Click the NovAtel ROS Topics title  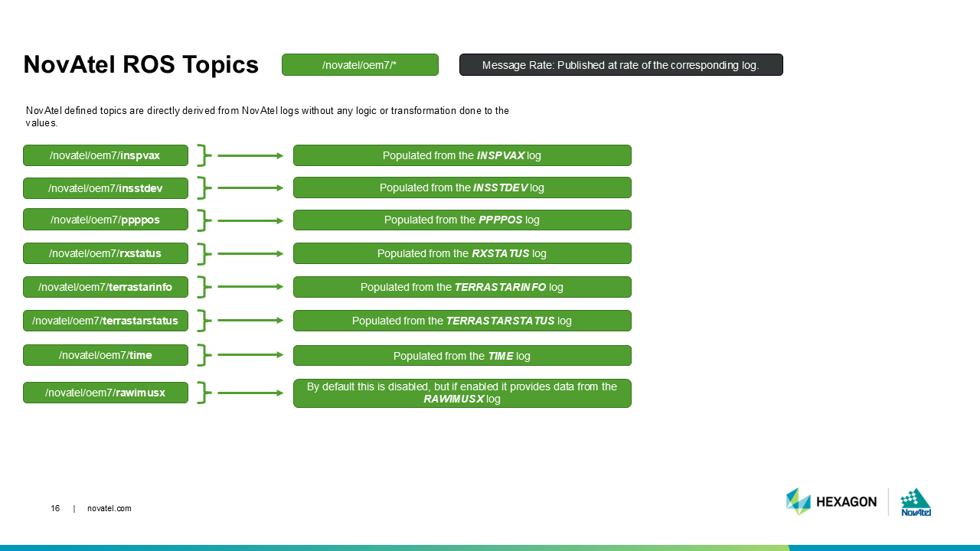(x=141, y=65)
